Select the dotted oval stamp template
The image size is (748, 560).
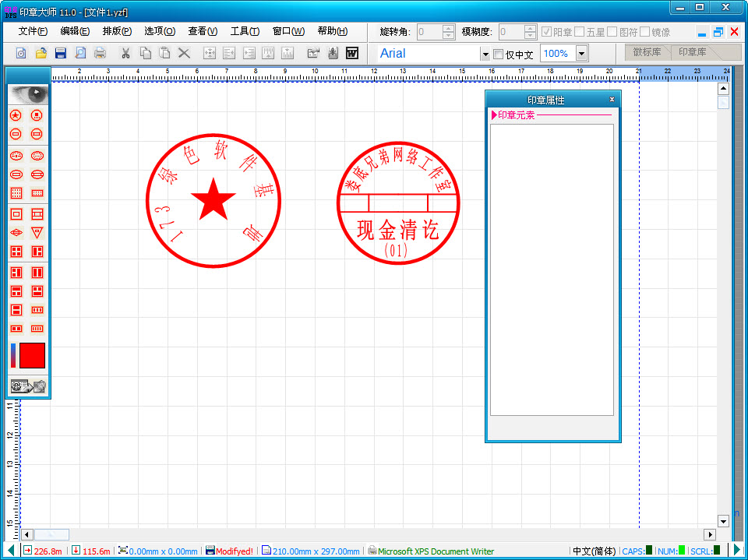37,156
